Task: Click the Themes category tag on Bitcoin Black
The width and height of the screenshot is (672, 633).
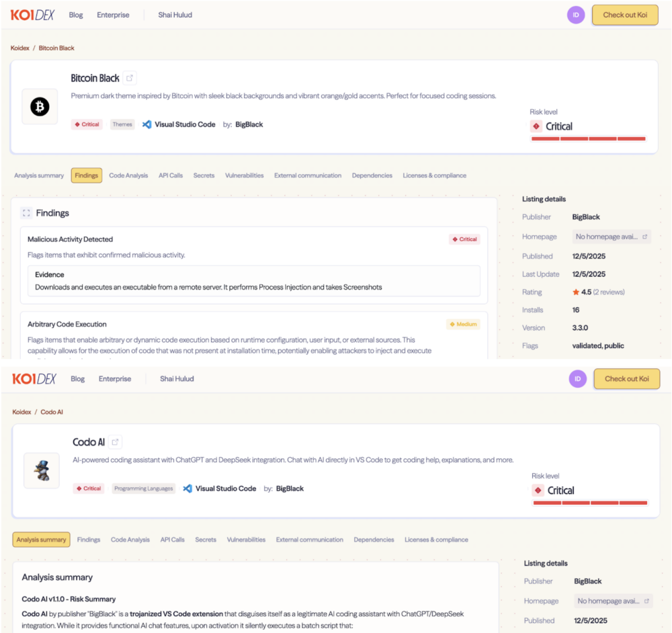Action: click(122, 124)
